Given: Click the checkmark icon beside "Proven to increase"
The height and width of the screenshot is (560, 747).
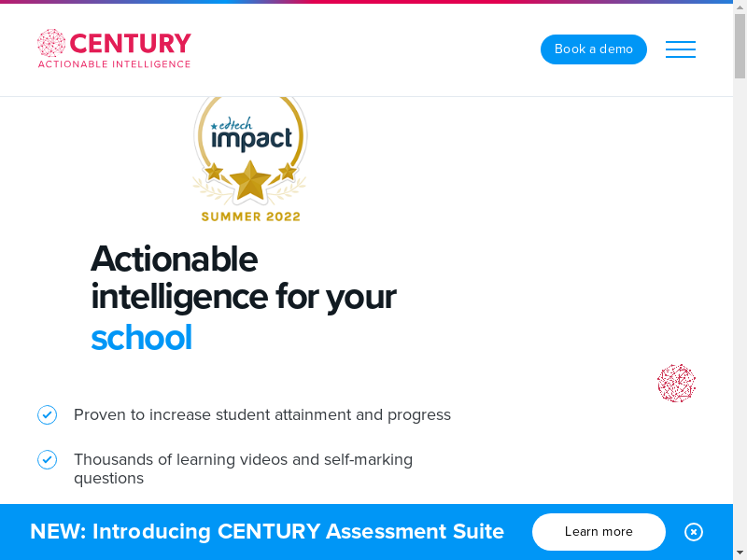Looking at the screenshot, I should pyautogui.click(x=48, y=414).
